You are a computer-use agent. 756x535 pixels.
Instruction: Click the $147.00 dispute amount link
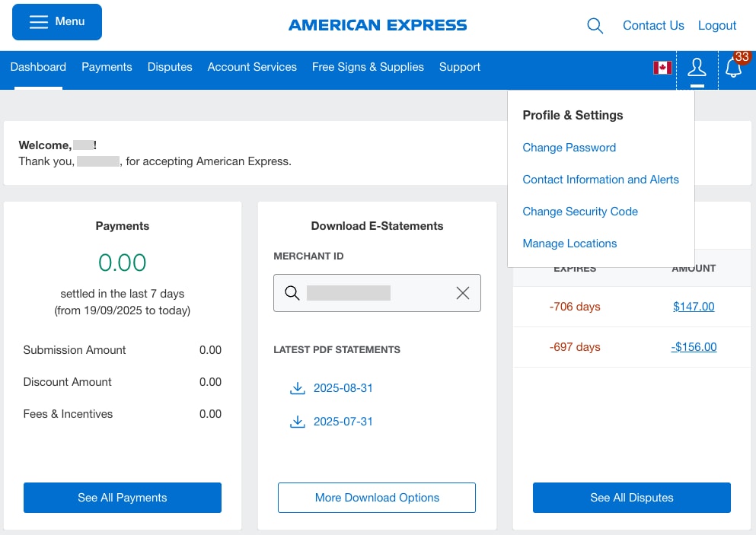point(694,307)
